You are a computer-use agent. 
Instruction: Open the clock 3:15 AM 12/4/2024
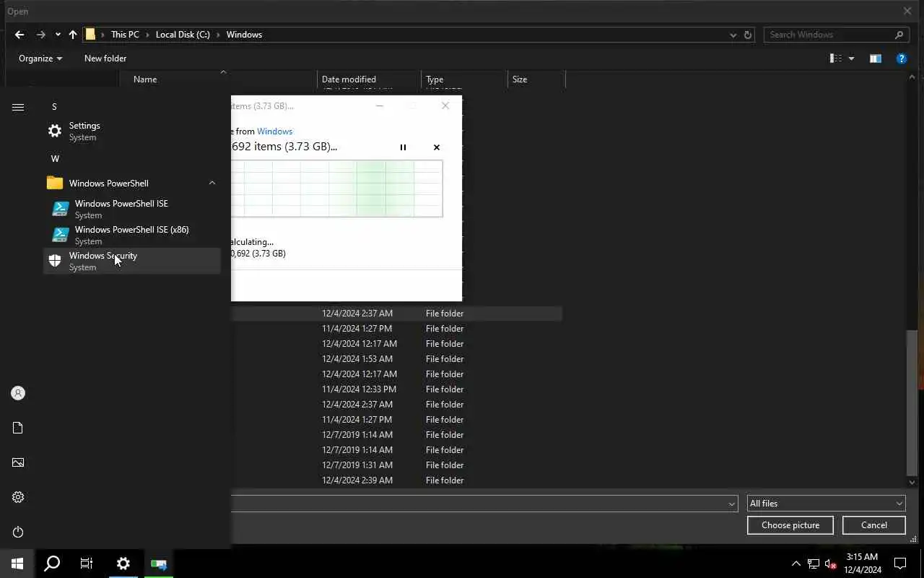(863, 564)
